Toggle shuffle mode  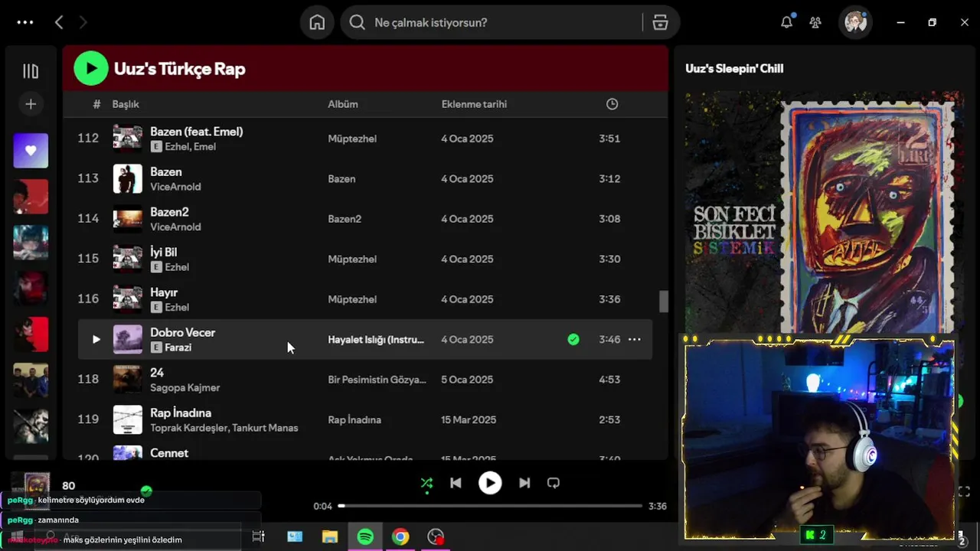coord(426,483)
